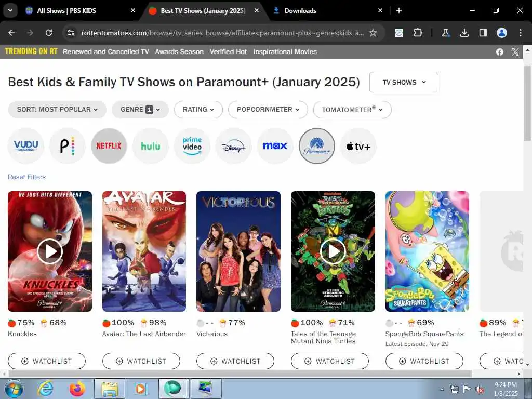Select the Vudu streaming service filter
This screenshot has height=399, width=532.
[26, 146]
